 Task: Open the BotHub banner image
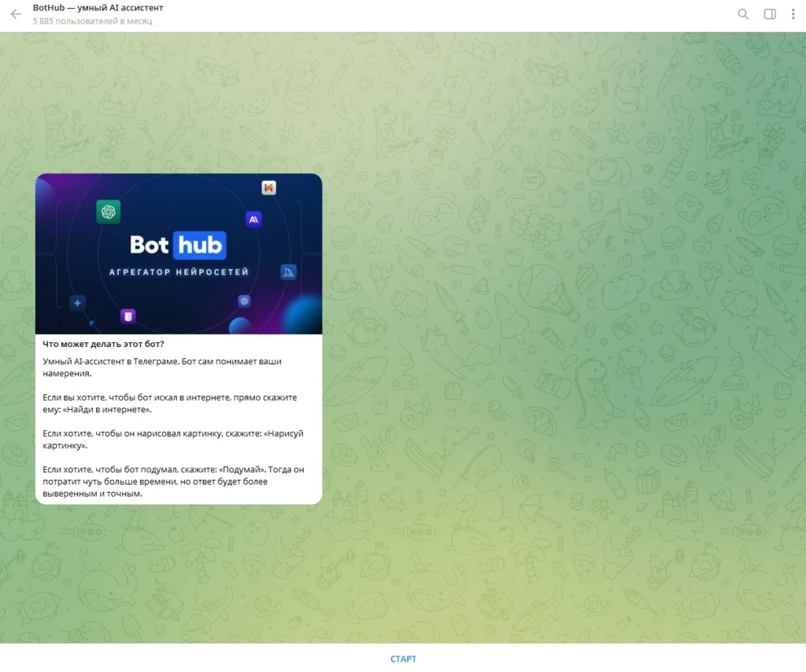click(179, 254)
